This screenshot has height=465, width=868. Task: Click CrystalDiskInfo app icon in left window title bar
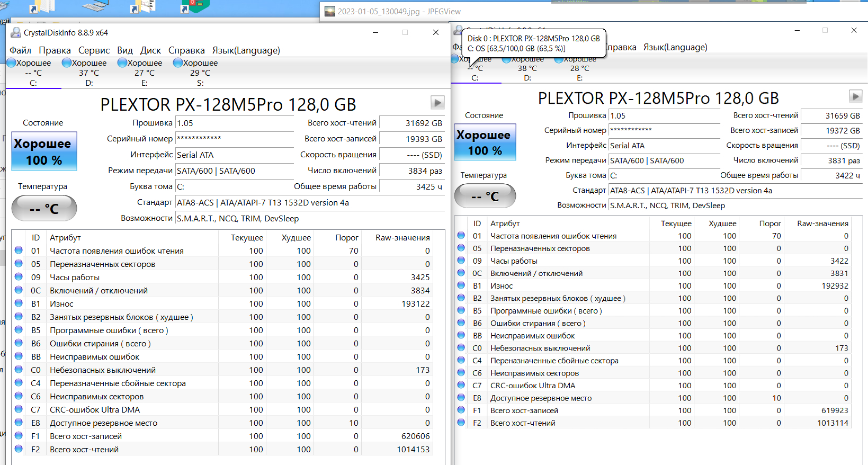click(x=16, y=33)
